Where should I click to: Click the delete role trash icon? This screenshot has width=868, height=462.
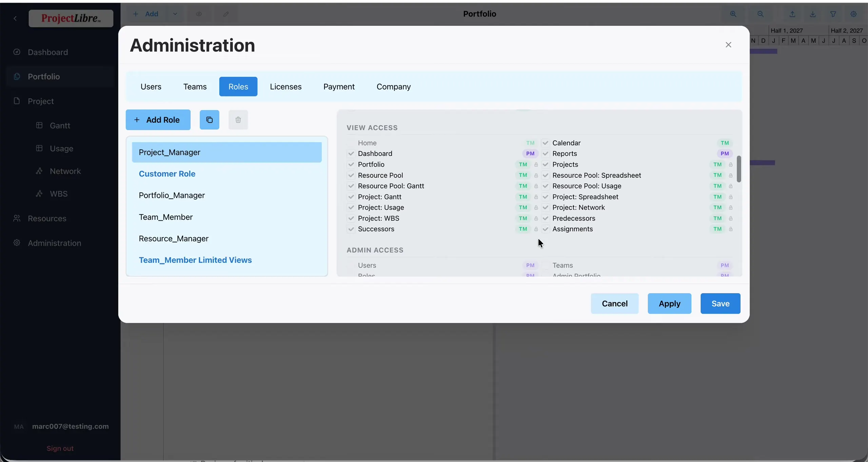[238, 120]
